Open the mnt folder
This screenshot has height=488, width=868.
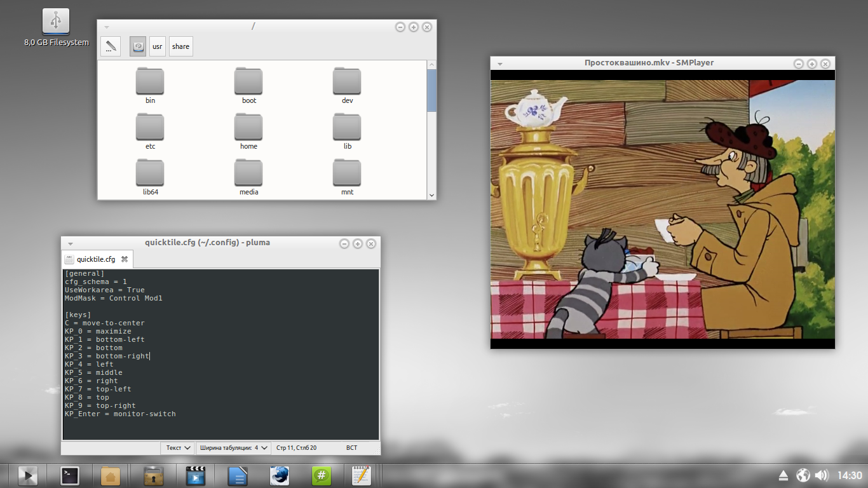pyautogui.click(x=347, y=177)
